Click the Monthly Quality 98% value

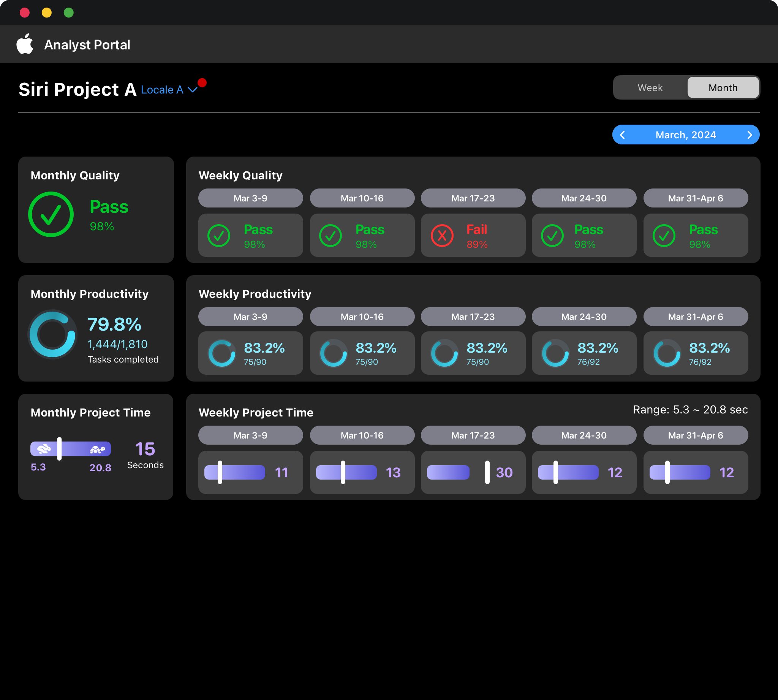(x=102, y=226)
